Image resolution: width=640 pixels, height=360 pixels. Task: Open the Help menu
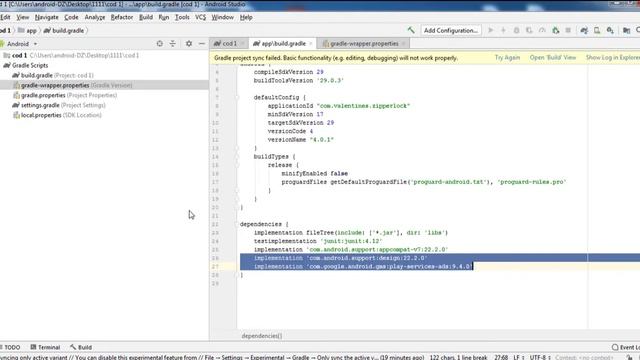tap(246, 17)
